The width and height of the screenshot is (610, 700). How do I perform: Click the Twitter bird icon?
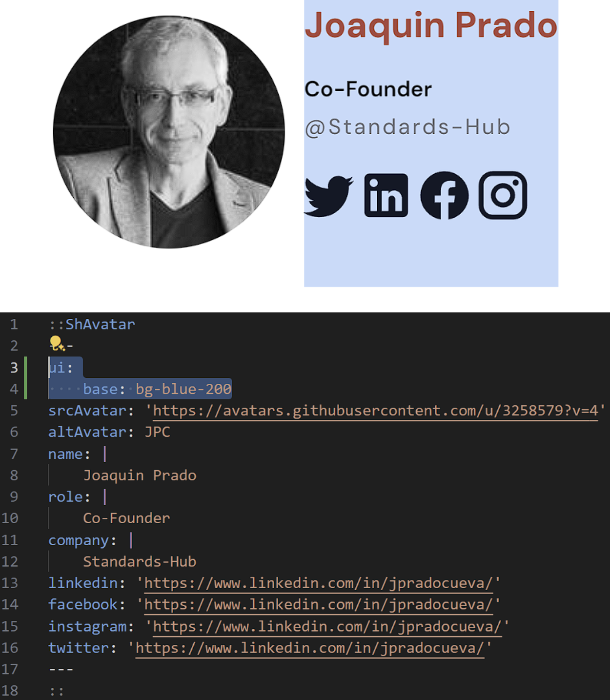click(329, 196)
